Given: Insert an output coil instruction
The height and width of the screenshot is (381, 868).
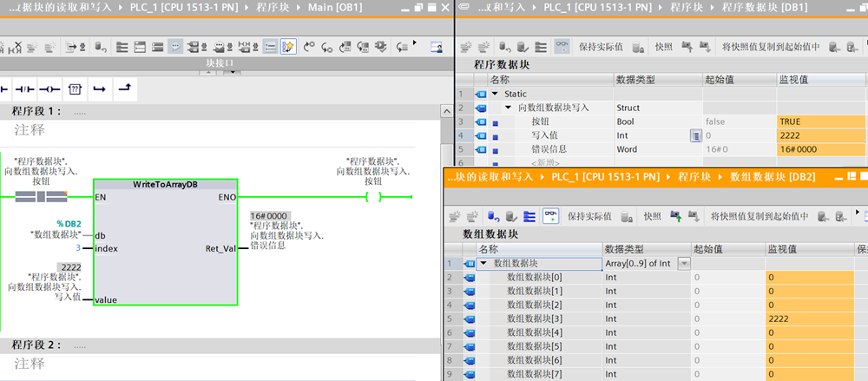Looking at the screenshot, I should pos(49,89).
